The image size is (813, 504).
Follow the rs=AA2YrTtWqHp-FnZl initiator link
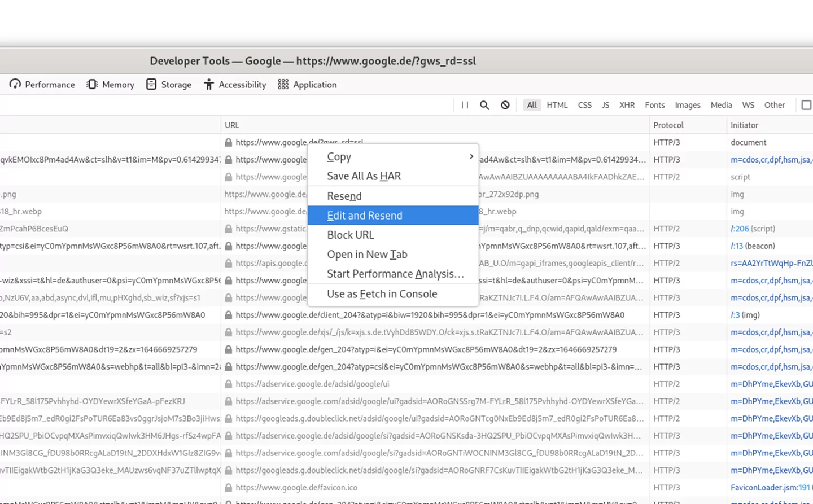coord(772,263)
